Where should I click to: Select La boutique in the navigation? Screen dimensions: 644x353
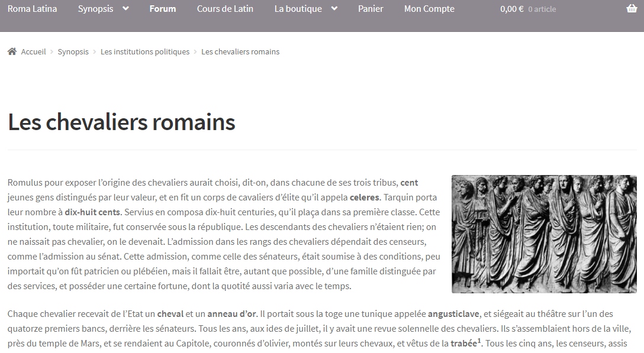coord(298,9)
